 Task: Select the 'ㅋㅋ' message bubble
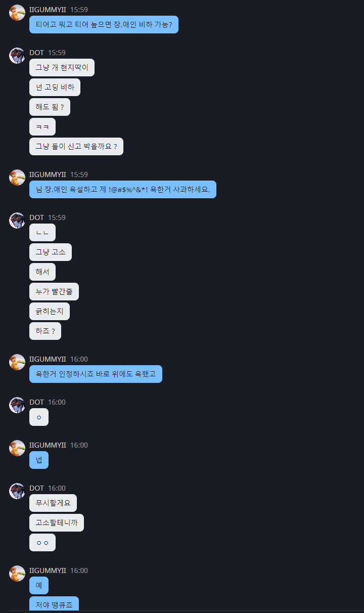pyautogui.click(x=42, y=127)
